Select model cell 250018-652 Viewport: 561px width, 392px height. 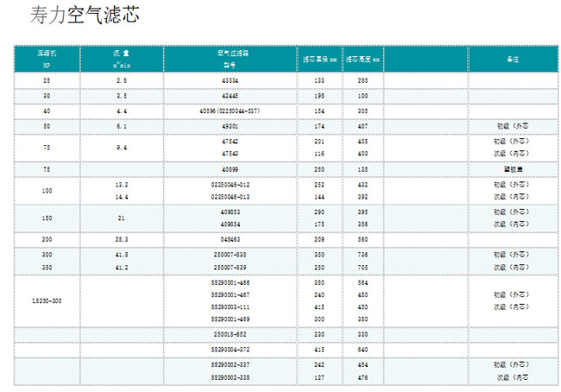click(x=230, y=334)
